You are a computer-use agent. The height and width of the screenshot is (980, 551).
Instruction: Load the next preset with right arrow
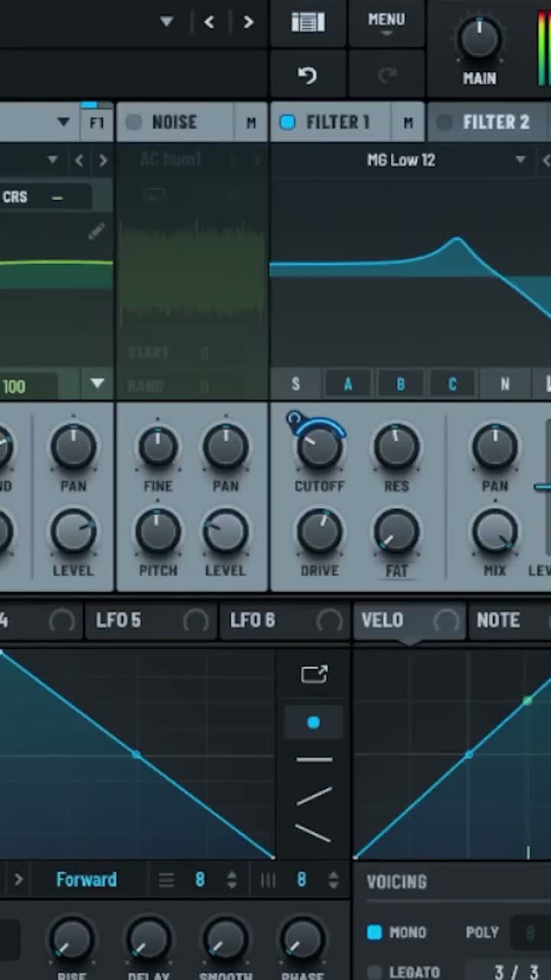coord(248,22)
